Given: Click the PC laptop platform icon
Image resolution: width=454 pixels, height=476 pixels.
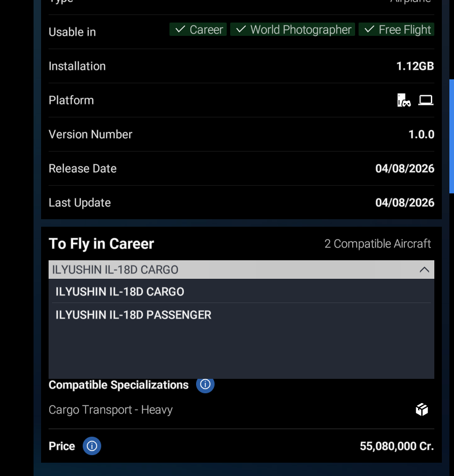Looking at the screenshot, I should pos(426,100).
